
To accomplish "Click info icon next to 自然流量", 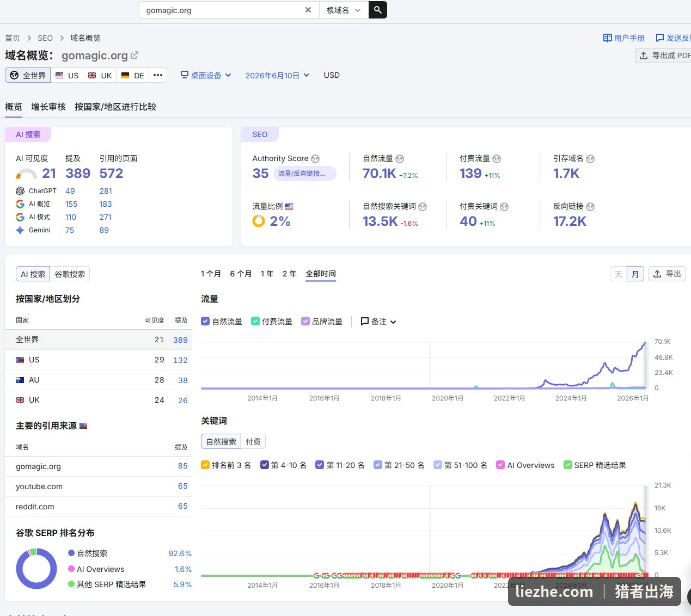I will 400,159.
